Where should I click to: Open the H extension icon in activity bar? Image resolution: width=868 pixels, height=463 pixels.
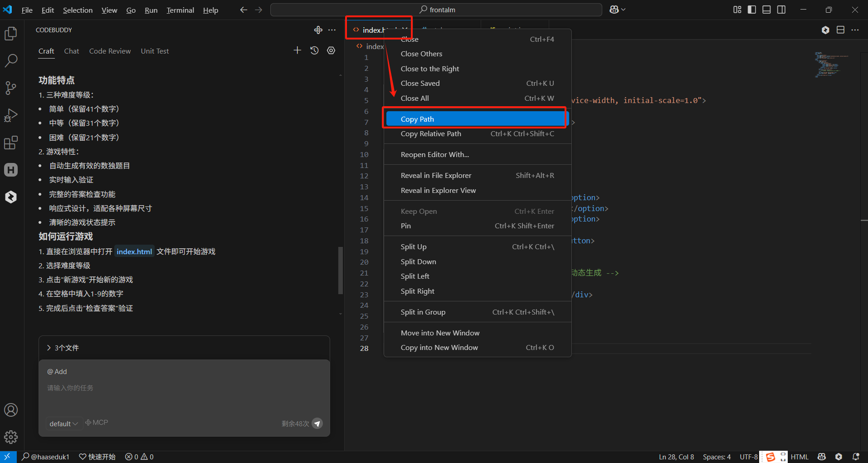(11, 170)
